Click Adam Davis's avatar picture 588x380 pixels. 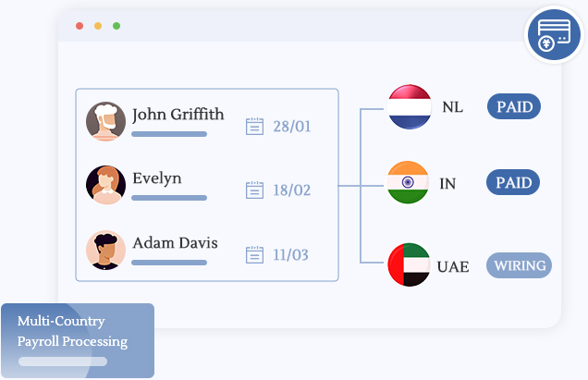[105, 250]
